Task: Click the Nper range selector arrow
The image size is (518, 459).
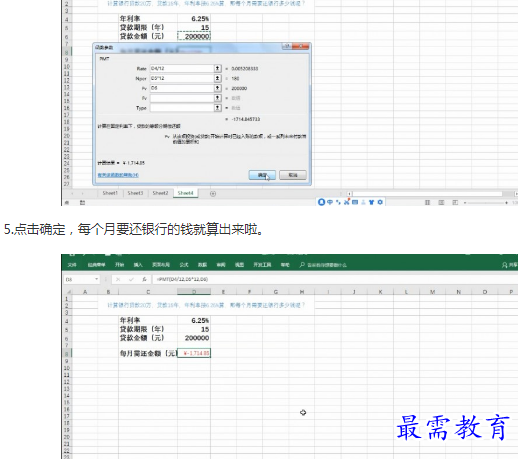Action: point(217,78)
